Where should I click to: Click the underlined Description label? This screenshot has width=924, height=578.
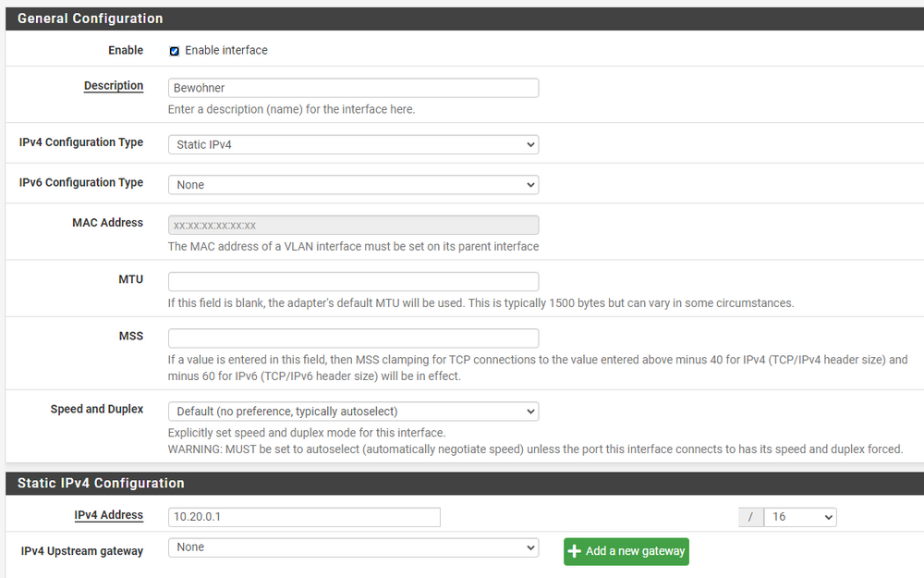(114, 86)
